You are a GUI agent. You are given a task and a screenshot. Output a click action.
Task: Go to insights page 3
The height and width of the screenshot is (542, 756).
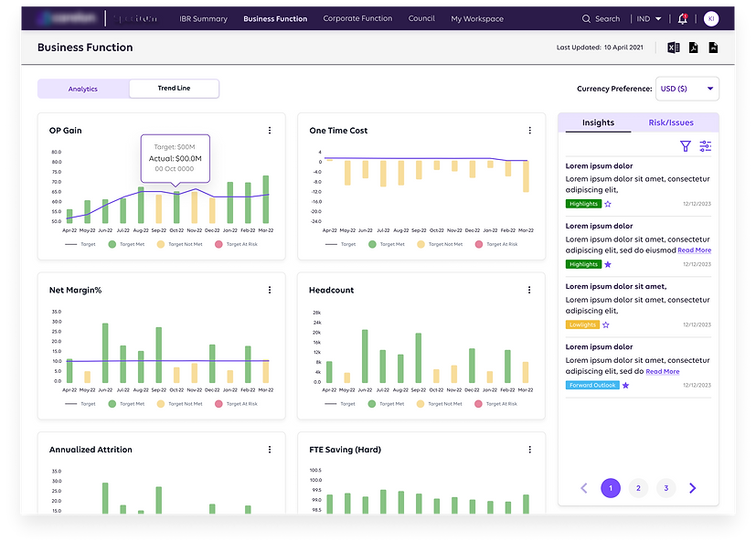pyautogui.click(x=665, y=488)
